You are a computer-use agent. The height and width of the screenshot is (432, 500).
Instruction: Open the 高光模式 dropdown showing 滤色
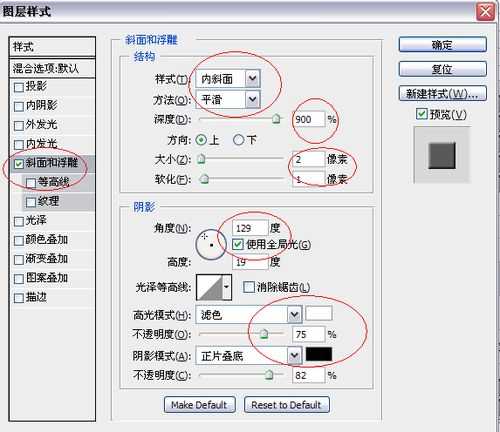click(x=249, y=314)
